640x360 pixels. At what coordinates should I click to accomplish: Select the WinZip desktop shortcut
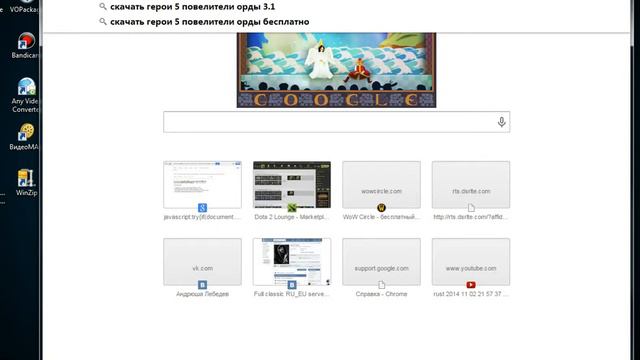click(x=27, y=183)
